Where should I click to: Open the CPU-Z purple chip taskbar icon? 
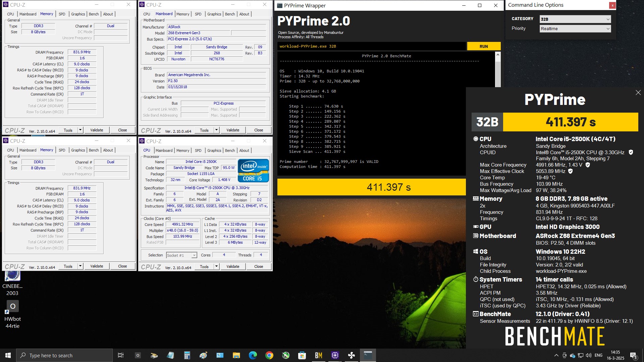pyautogui.click(x=335, y=355)
